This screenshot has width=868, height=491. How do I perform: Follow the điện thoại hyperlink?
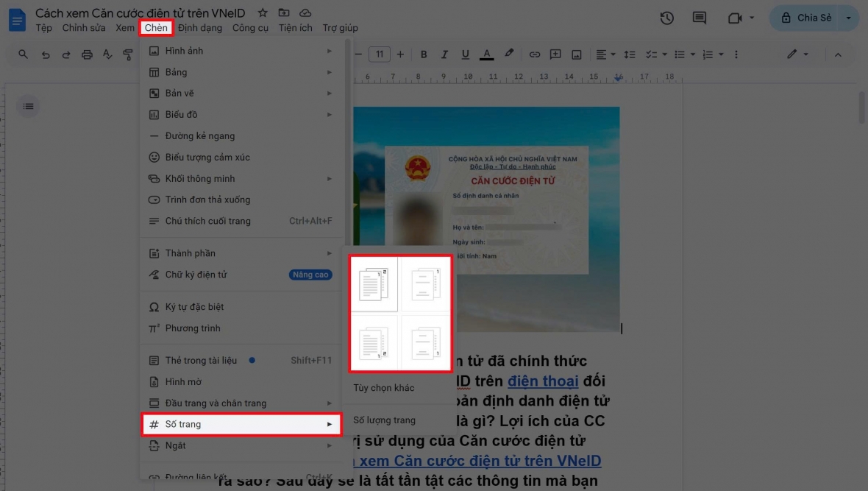(x=543, y=381)
